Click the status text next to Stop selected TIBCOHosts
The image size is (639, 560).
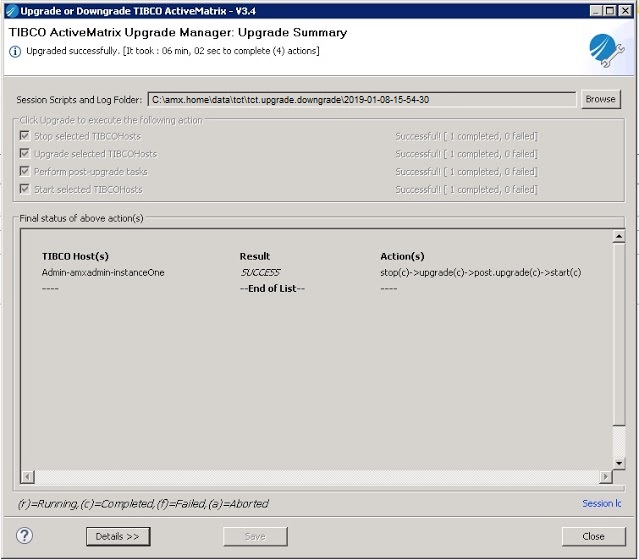pyautogui.click(x=466, y=136)
